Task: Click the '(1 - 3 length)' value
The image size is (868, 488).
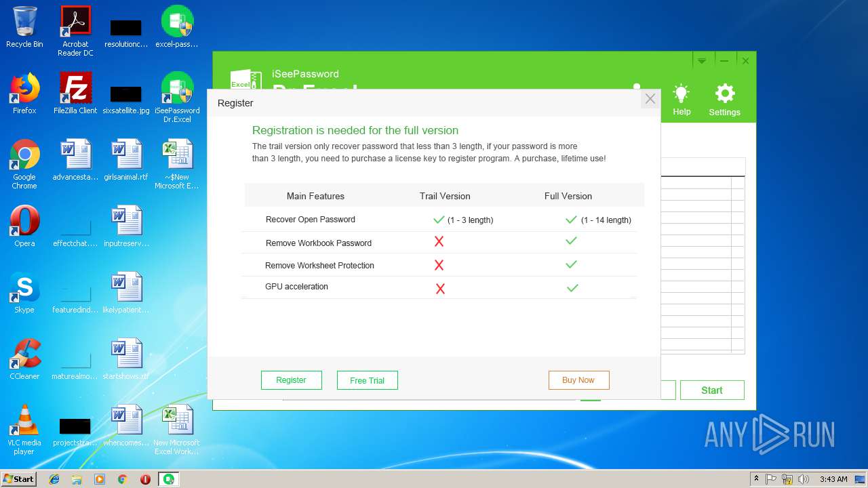Action: (x=471, y=220)
